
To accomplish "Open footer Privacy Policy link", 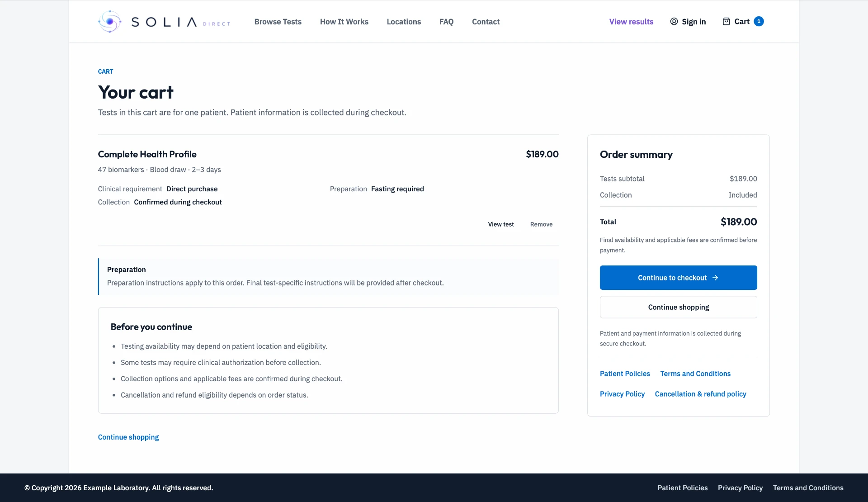I will tap(740, 488).
